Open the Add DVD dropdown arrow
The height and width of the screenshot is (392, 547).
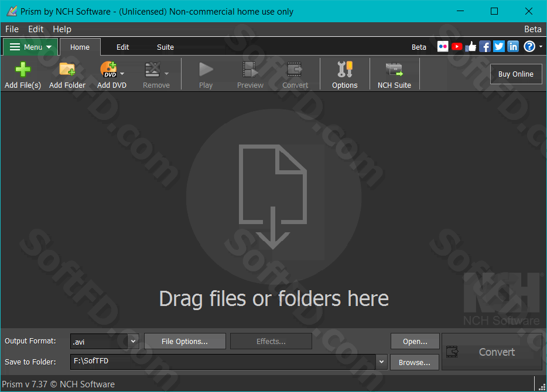pos(122,74)
